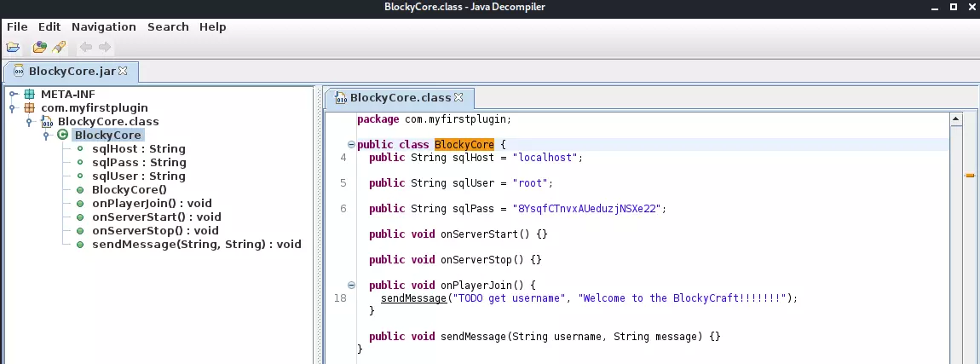Image resolution: width=980 pixels, height=364 pixels.
Task: Click the Search toolbar icon
Action: pyautogui.click(x=58, y=47)
